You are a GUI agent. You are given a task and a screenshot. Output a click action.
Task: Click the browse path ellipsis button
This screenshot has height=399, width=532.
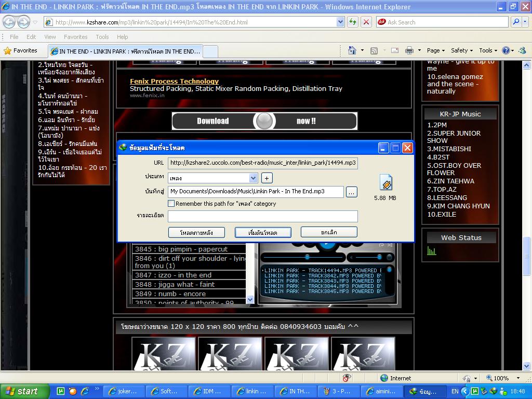coord(352,192)
